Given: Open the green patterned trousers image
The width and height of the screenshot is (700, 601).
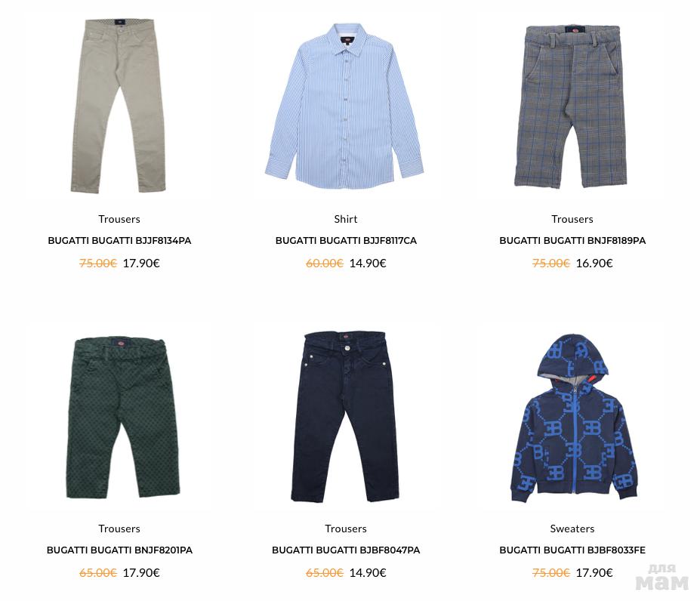Looking at the screenshot, I should 123,418.
